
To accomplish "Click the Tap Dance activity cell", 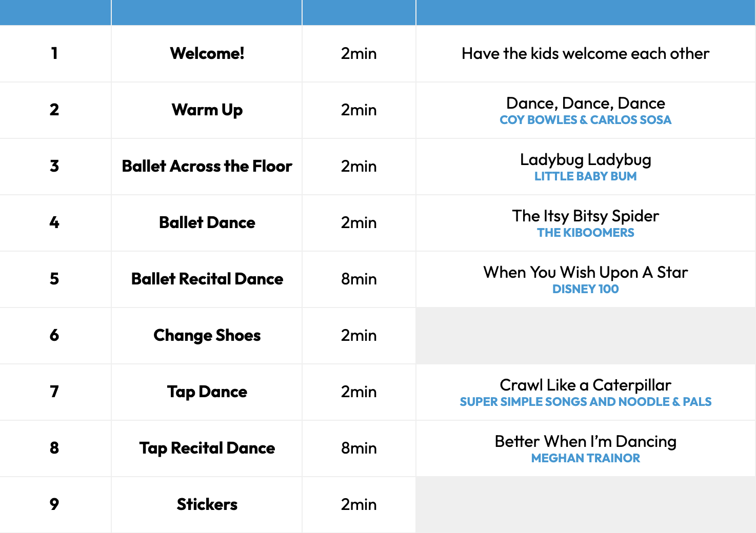I will point(207,392).
